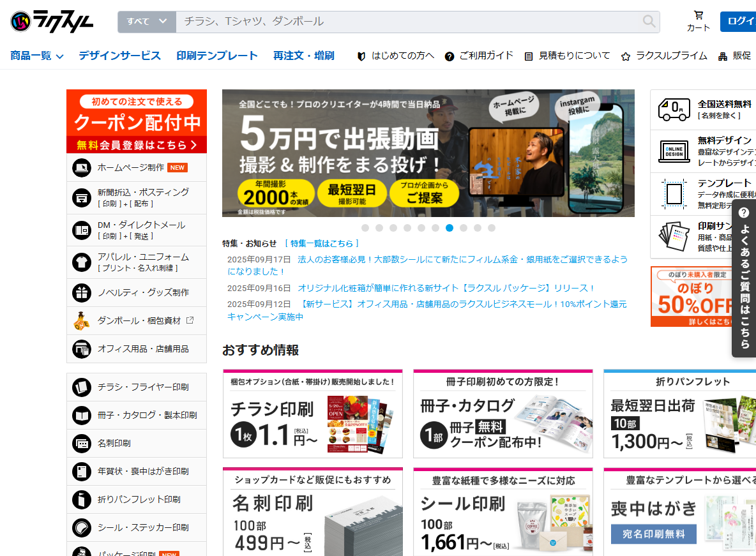Open the デザインサービス menu item
756x556 pixels.
point(119,56)
